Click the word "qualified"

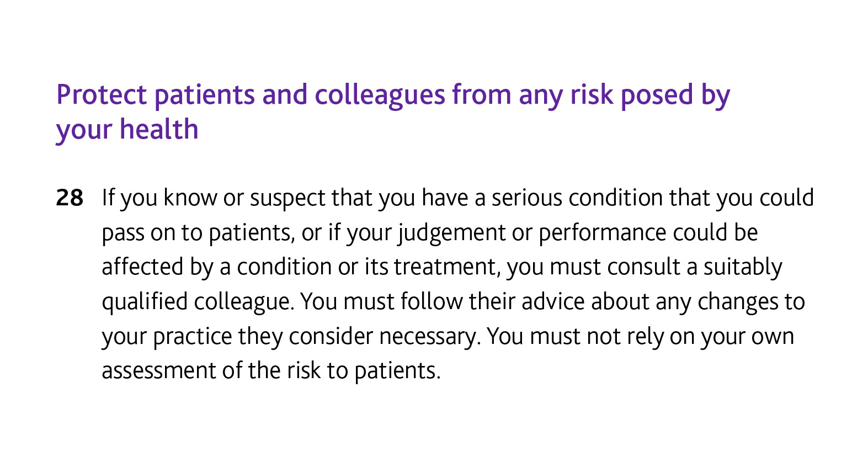tap(145, 302)
